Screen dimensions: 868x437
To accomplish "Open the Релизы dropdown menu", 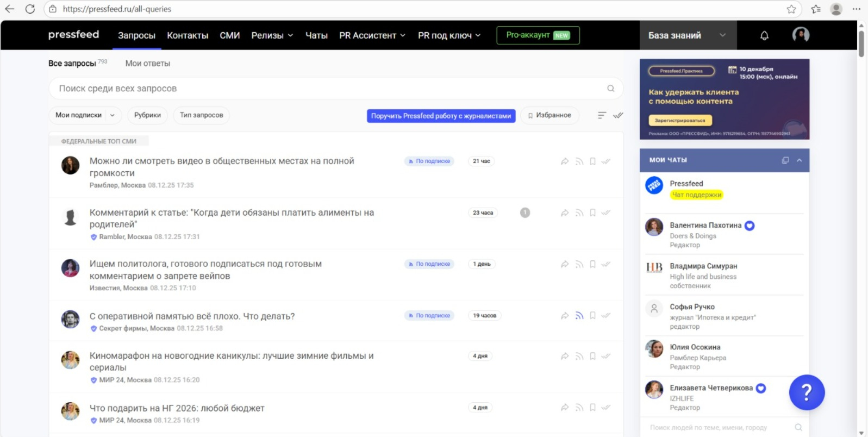I will [272, 35].
